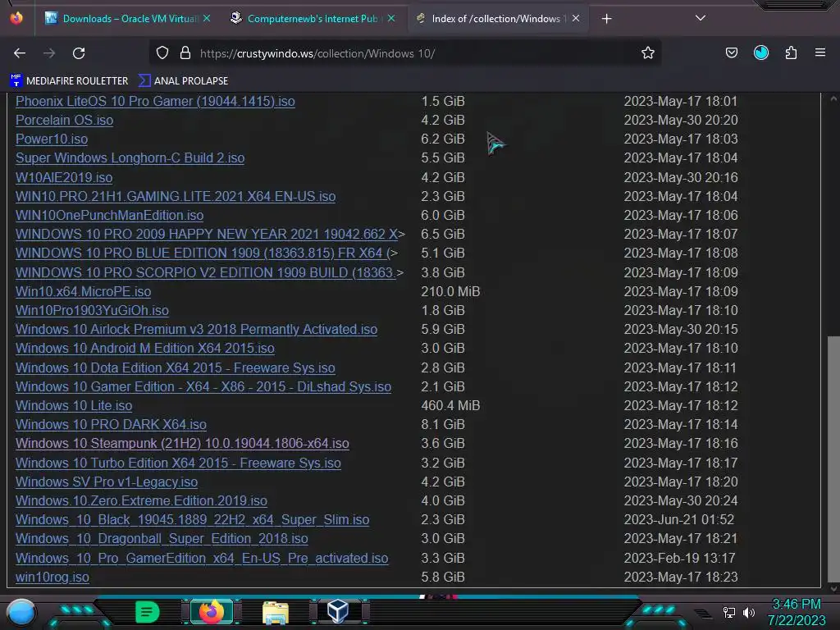
Task: Open WIN10.PRO.21H1.GAMING.LITE link
Action: coord(176,196)
